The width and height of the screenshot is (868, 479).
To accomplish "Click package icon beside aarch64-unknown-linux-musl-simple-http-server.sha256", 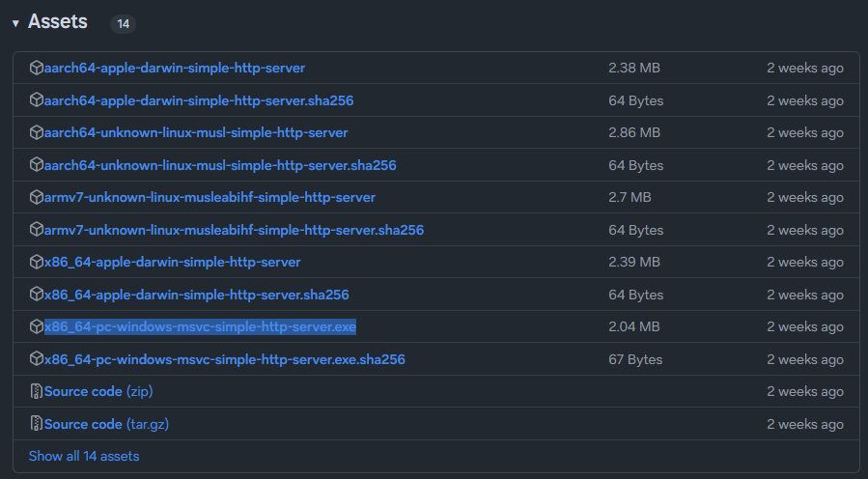I will coord(37,165).
